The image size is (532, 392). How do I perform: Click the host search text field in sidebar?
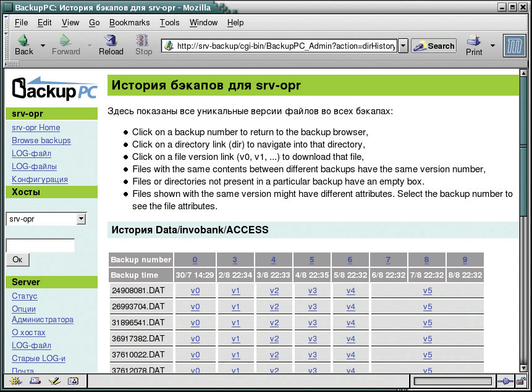[40, 245]
